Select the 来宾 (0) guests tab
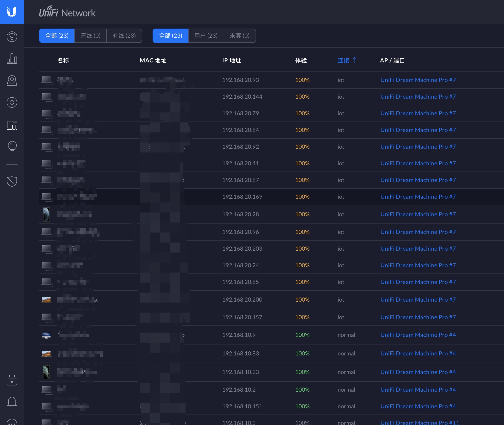The height and width of the screenshot is (425, 504). click(239, 36)
